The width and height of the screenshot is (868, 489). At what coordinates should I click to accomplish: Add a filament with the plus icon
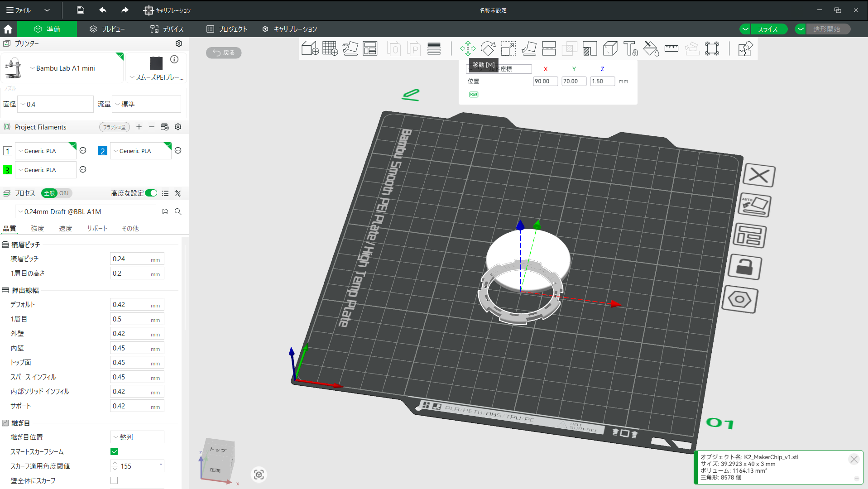pos(139,127)
